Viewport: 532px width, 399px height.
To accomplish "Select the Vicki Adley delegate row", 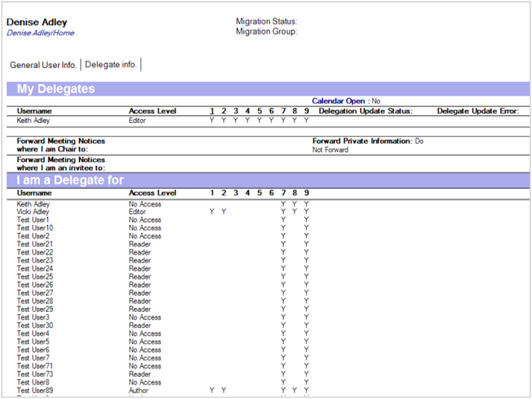I will click(33, 212).
